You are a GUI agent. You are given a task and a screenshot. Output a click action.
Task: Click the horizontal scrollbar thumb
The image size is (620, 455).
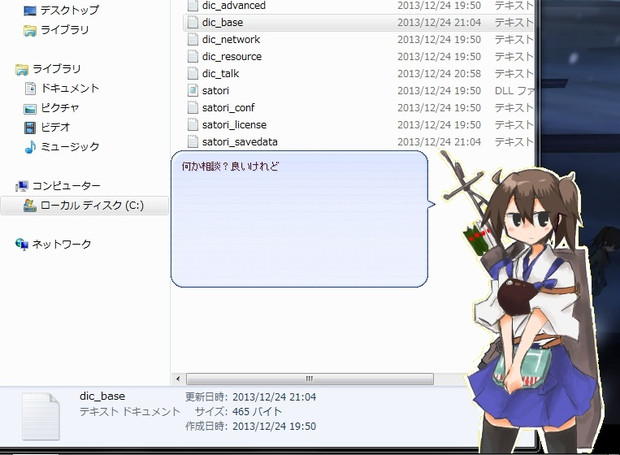(x=310, y=379)
